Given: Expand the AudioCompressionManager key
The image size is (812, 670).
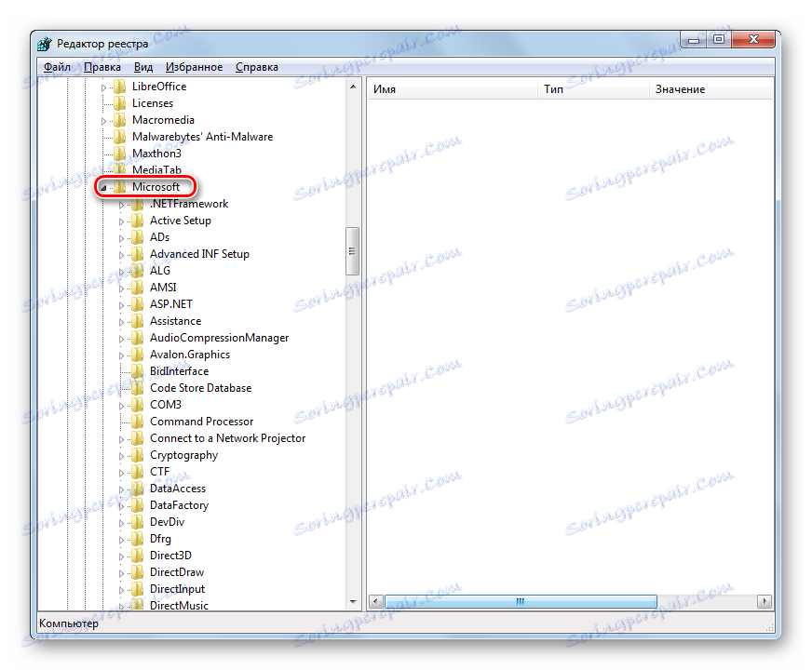Looking at the screenshot, I should (x=121, y=339).
